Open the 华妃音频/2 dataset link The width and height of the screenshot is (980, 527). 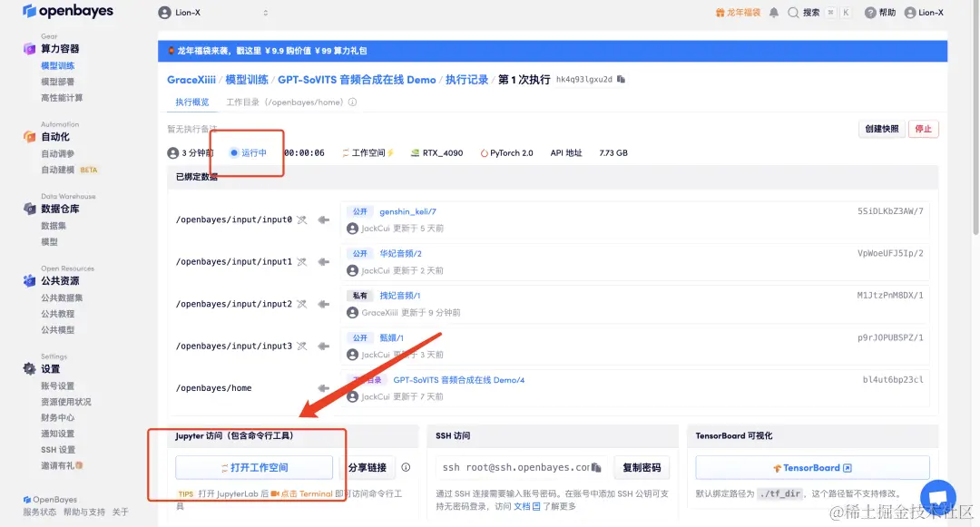401,253
